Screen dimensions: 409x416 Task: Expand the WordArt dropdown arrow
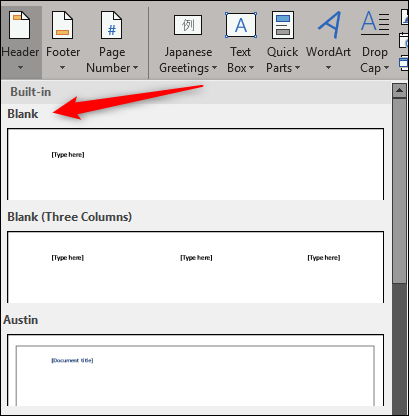click(328, 68)
